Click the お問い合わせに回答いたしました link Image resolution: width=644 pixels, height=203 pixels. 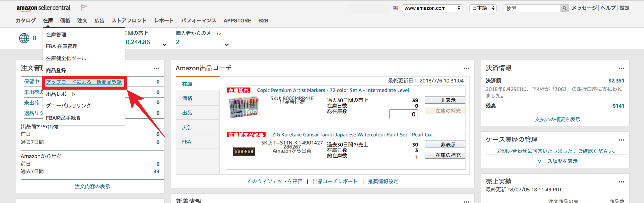coord(557,151)
